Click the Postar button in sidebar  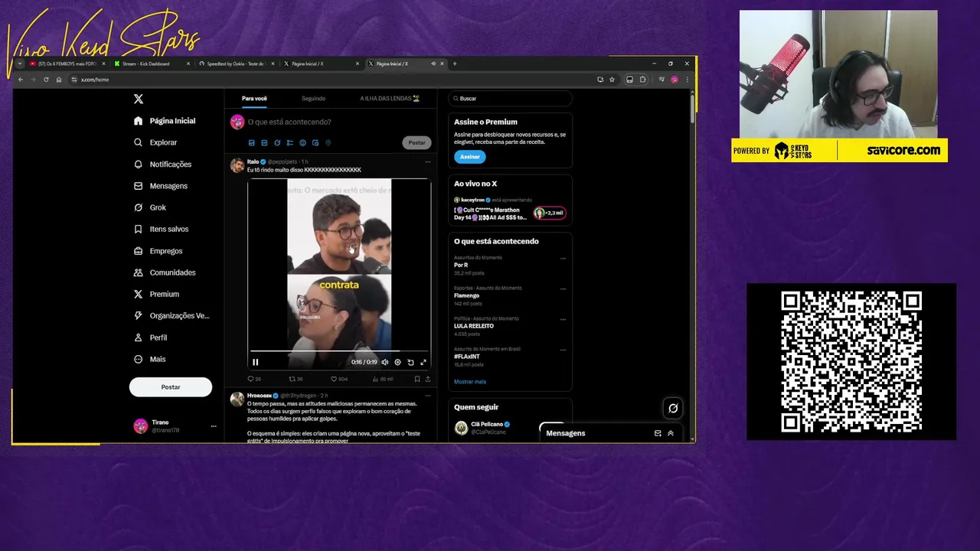point(171,387)
